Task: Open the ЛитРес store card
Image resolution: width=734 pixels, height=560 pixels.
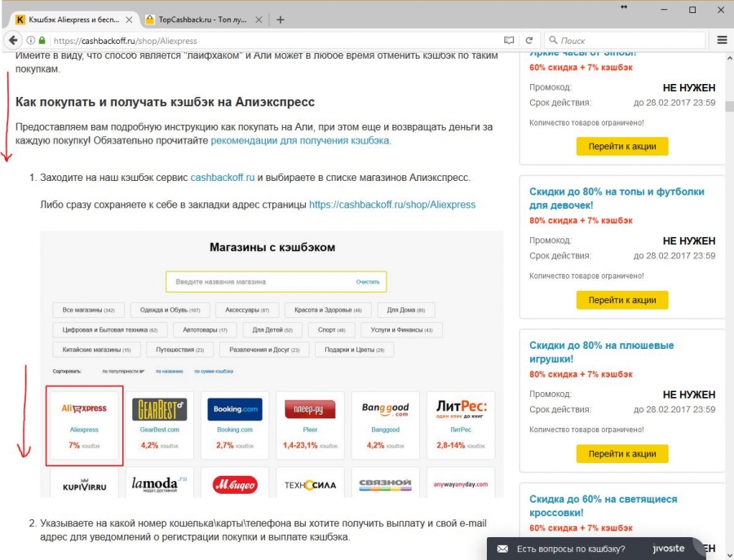Action: 461,425
